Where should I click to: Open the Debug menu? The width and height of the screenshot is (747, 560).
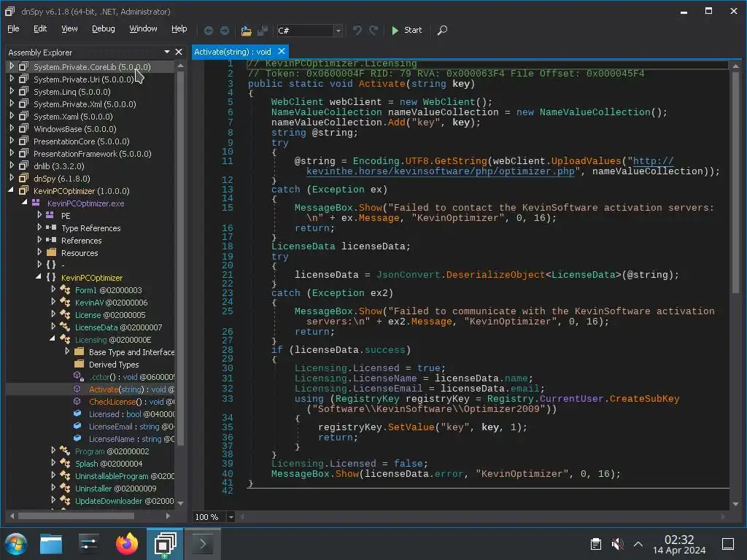[x=104, y=28]
